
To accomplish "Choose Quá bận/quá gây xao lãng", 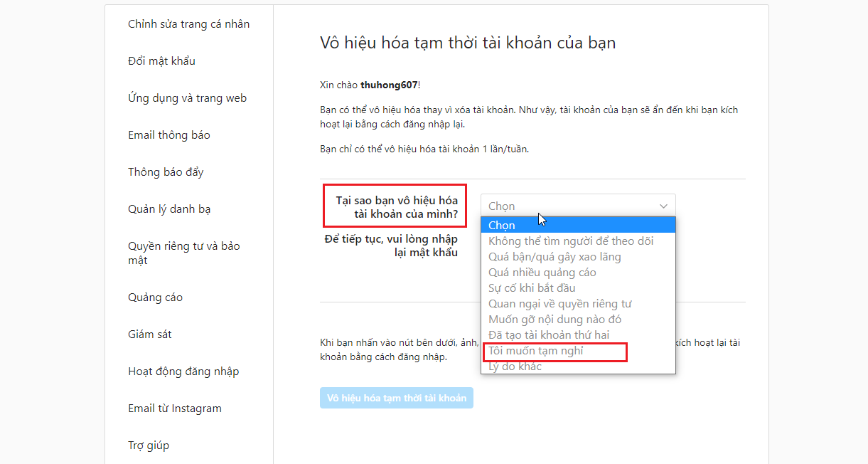I will point(578,257).
